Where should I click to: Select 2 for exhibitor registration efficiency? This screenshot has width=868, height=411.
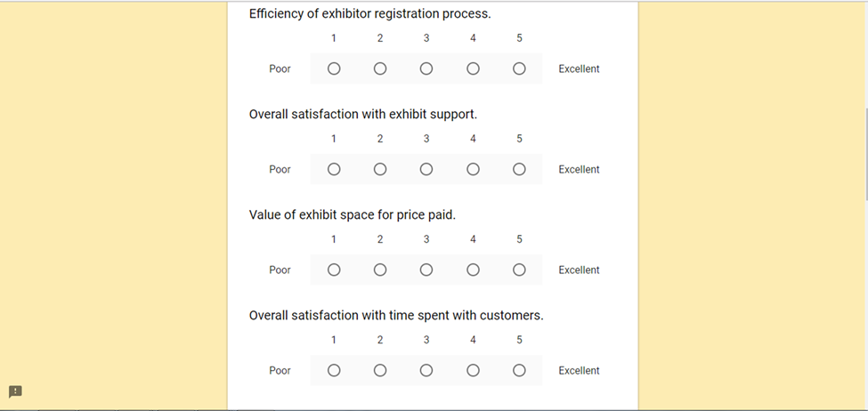click(x=380, y=68)
